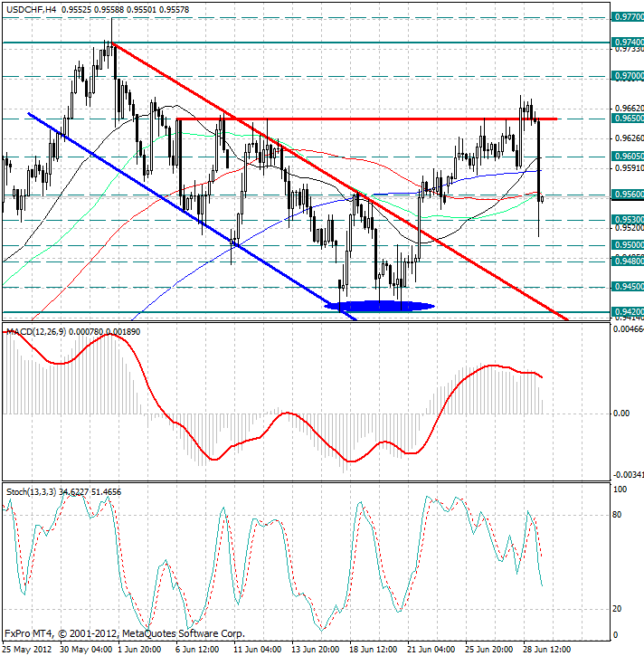The image size is (644, 656).
Task: Click the MACD zero level 0.00 label
Action: [621, 414]
